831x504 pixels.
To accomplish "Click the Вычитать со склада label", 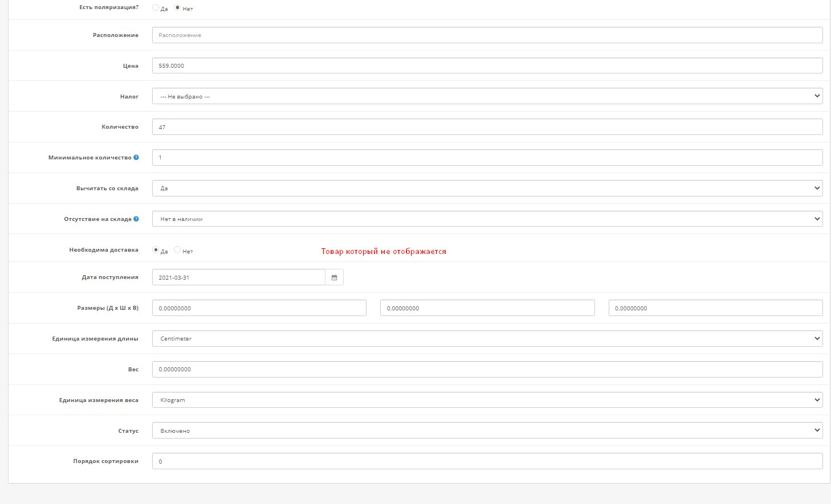I will click(107, 189).
